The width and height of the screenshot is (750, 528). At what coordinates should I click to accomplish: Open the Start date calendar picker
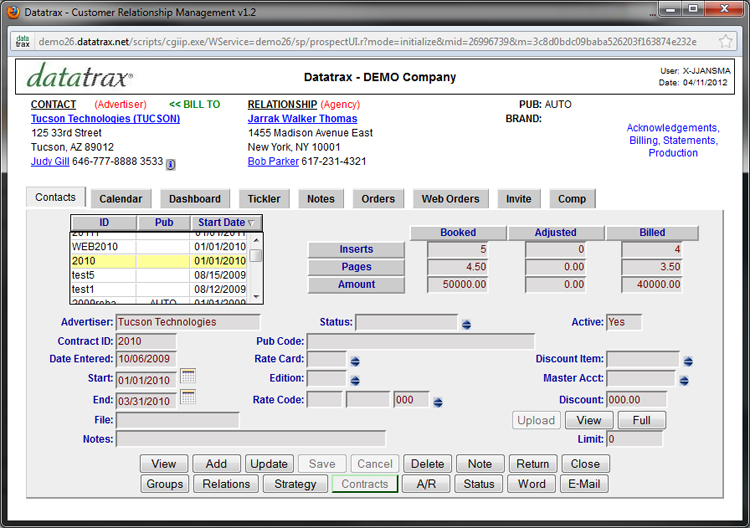coord(188,376)
